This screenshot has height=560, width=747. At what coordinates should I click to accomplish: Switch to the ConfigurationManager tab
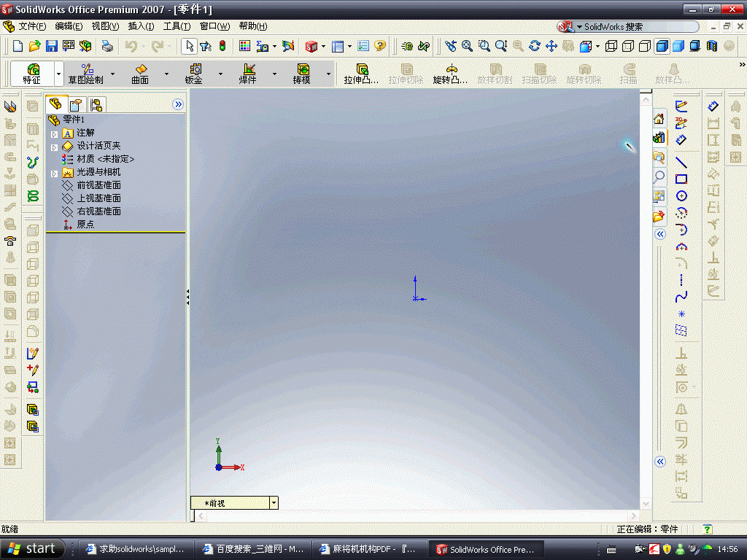click(x=96, y=104)
